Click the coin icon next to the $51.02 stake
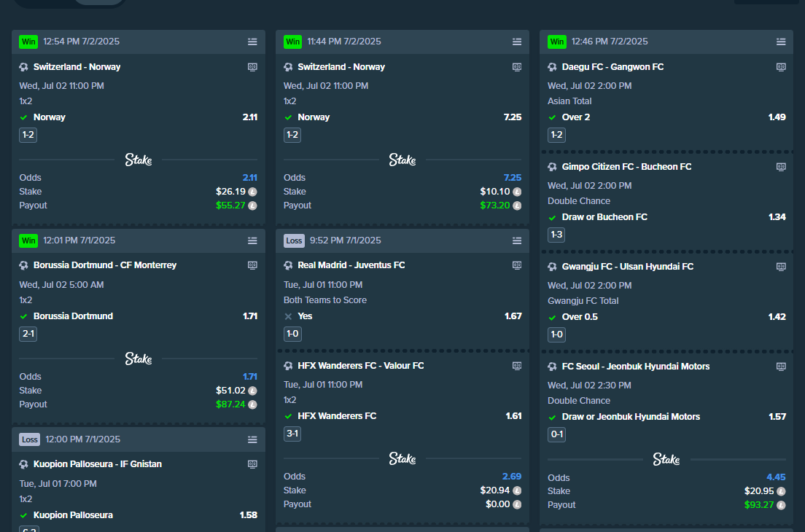Screen dimensions: 805x532 click(252, 391)
